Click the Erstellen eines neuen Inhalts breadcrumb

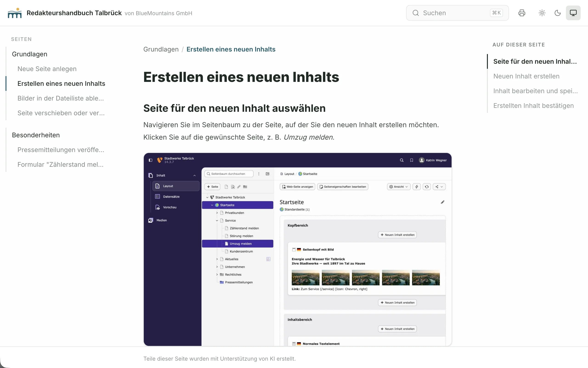[231, 49]
